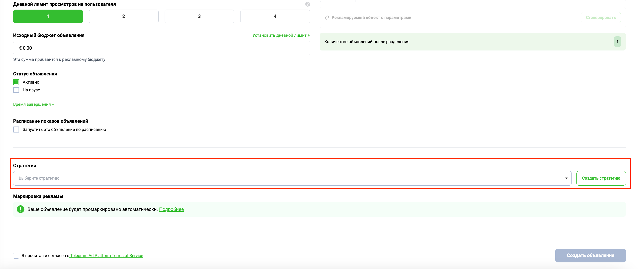
Task: Select daily view limit 3
Action: coord(199,16)
